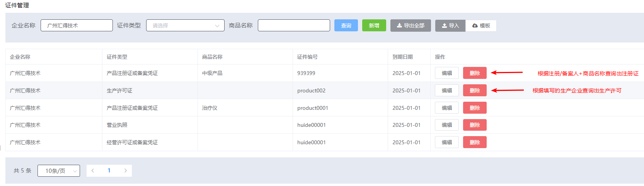Delete the product002 row
The height and width of the screenshot is (186, 644).
pyautogui.click(x=474, y=90)
